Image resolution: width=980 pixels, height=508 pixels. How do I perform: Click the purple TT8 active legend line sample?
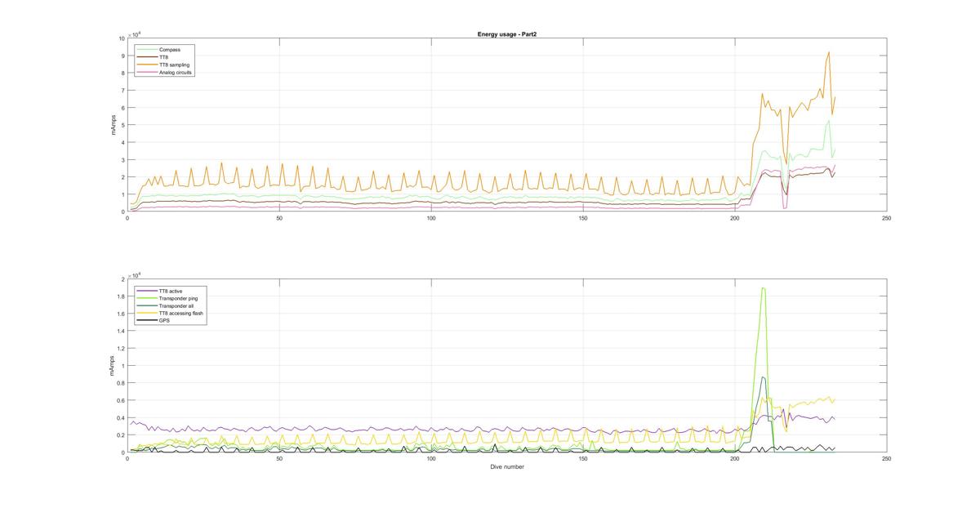tap(147, 291)
